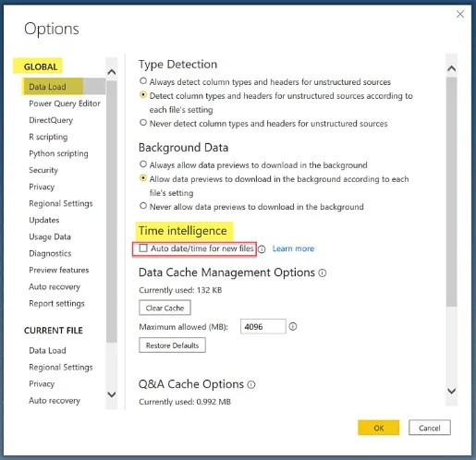This screenshot has width=476, height=460.
Task: Choose Never allow data previews radio option
Action: point(143,206)
